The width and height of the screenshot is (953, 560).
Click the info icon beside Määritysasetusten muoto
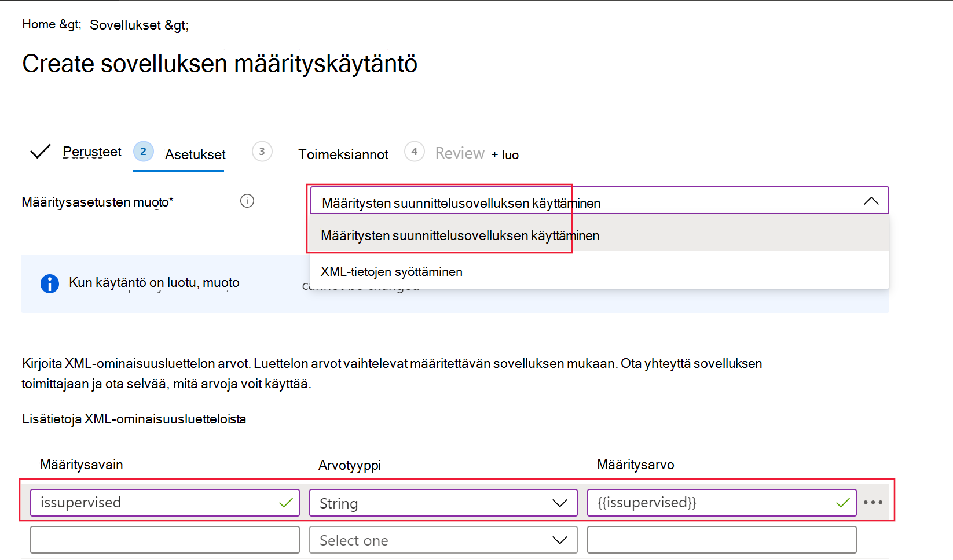pyautogui.click(x=247, y=201)
